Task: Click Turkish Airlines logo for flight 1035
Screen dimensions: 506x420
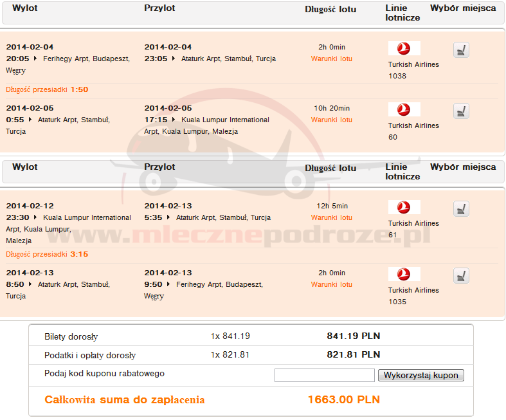Action: pyautogui.click(x=404, y=274)
